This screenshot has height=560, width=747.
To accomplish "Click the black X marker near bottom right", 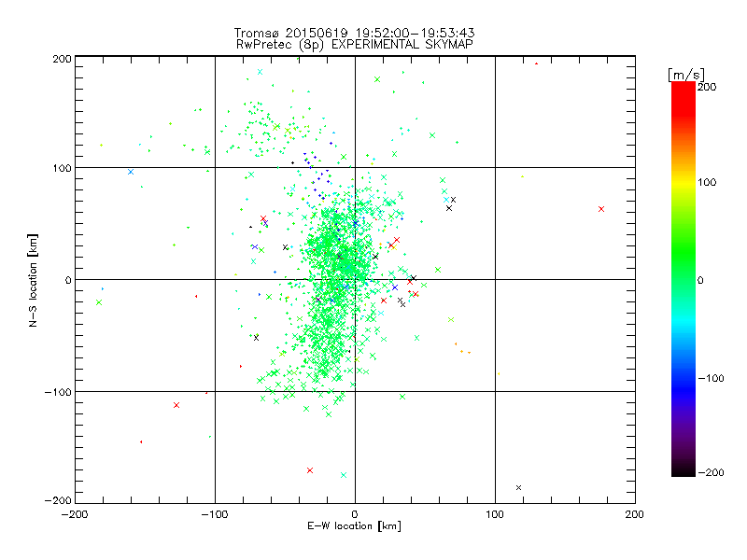I will [519, 487].
